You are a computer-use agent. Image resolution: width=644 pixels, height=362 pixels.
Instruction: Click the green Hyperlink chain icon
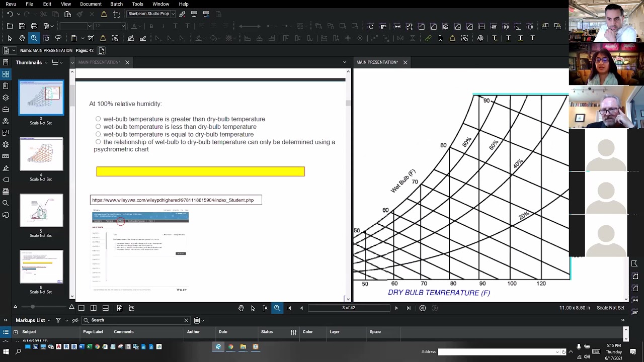point(428,38)
